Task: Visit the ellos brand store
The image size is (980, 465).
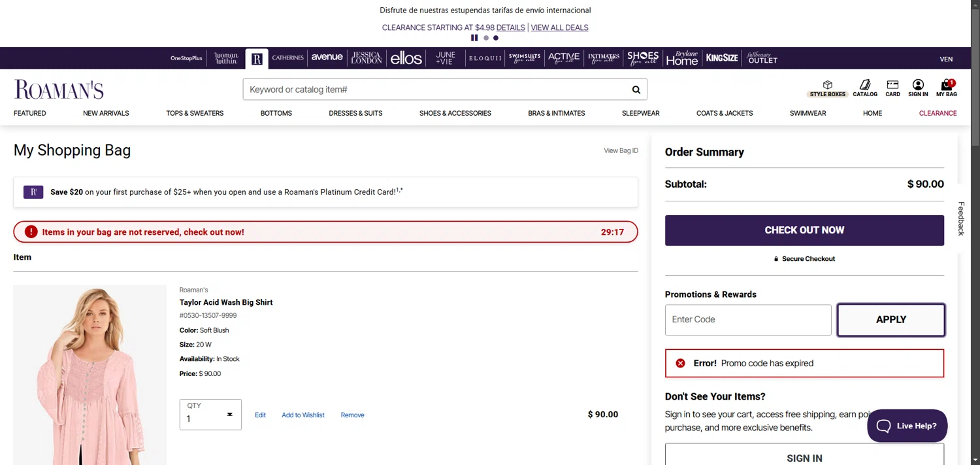Action: (x=406, y=58)
